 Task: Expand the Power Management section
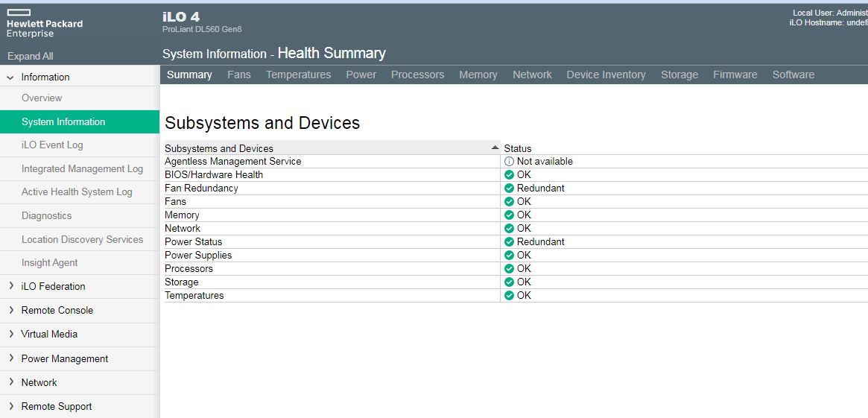click(11, 358)
